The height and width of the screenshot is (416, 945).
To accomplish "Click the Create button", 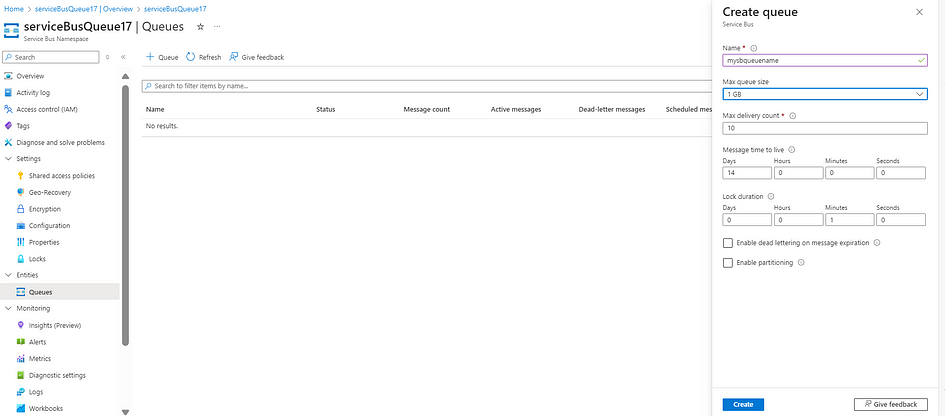I will coord(743,405).
